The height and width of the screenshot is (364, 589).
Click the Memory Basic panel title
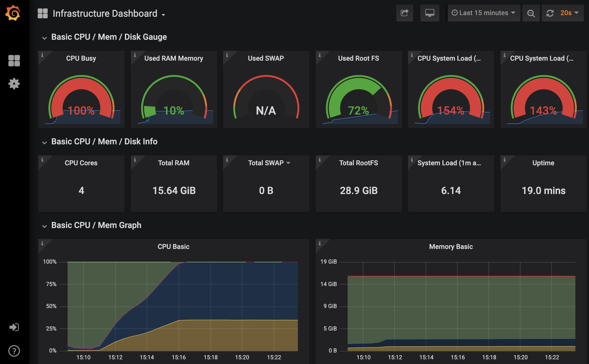click(x=451, y=247)
